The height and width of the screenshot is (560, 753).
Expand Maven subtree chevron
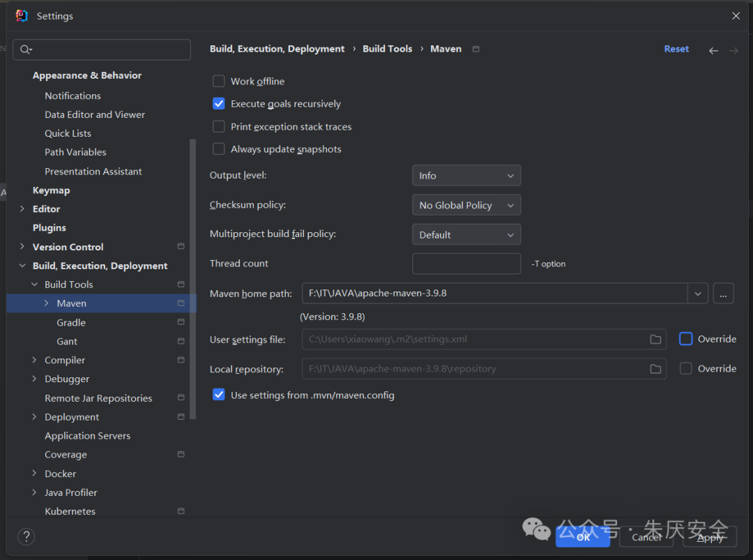(46, 303)
